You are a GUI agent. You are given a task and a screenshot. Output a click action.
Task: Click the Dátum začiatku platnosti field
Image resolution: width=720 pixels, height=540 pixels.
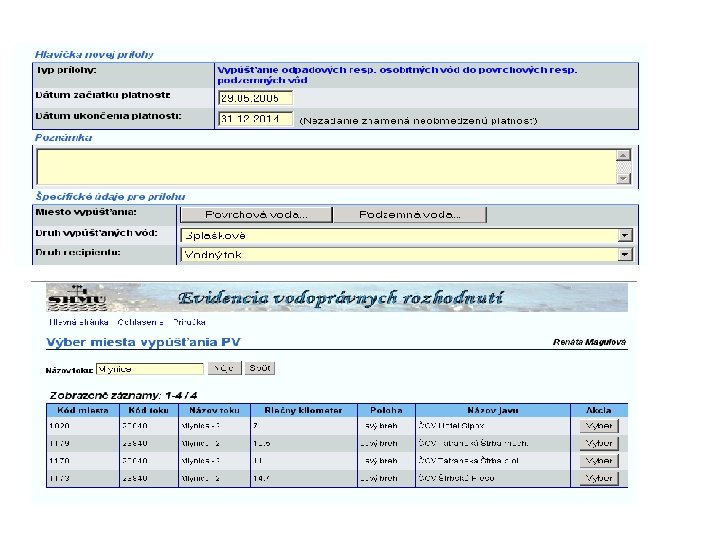(255, 98)
